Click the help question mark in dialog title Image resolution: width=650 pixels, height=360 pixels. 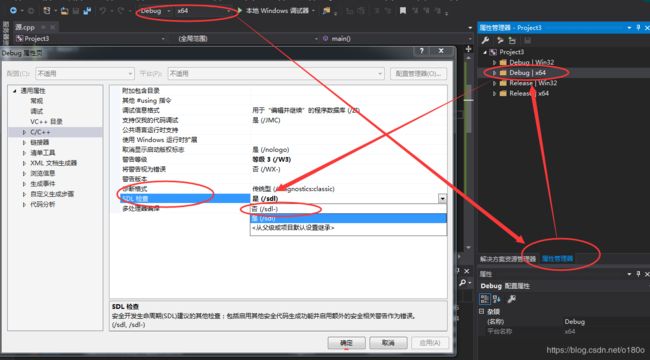pyautogui.click(x=422, y=51)
